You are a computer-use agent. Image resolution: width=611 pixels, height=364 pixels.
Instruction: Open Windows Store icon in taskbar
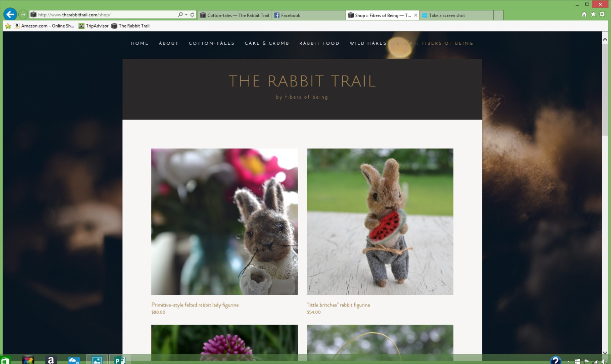coord(5,360)
